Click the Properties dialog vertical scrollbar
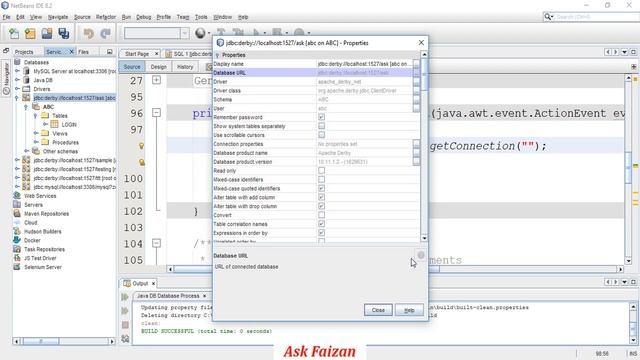The width and height of the screenshot is (640, 360). 424,146
